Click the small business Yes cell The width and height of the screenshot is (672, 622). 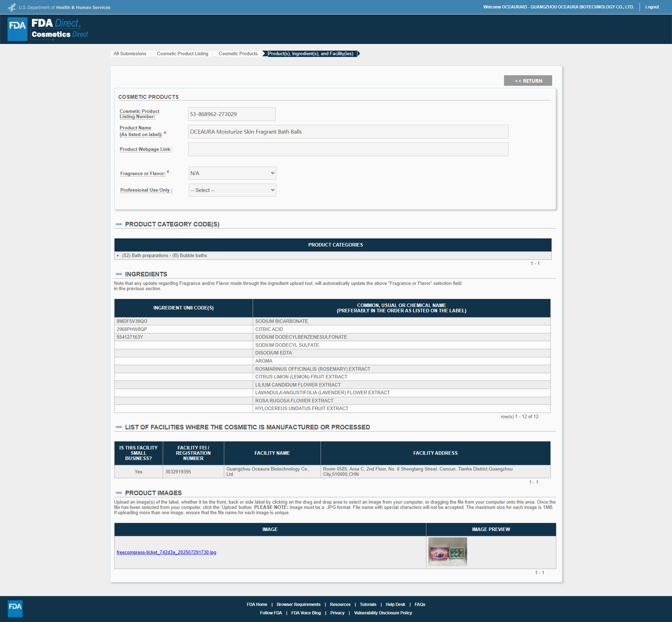(138, 472)
